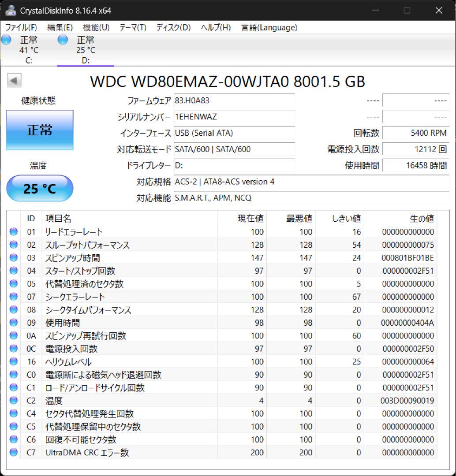Screen dimensions: 456x476
Task: Click the features field S.M.A.R.T., APM, NCQ
Action: pos(311,198)
